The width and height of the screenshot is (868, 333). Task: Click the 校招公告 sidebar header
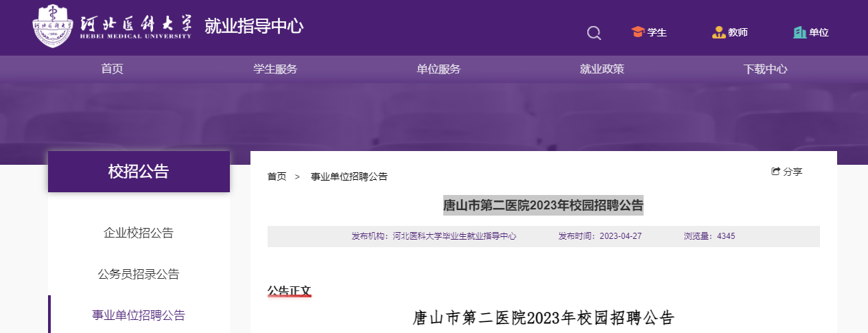click(x=139, y=172)
